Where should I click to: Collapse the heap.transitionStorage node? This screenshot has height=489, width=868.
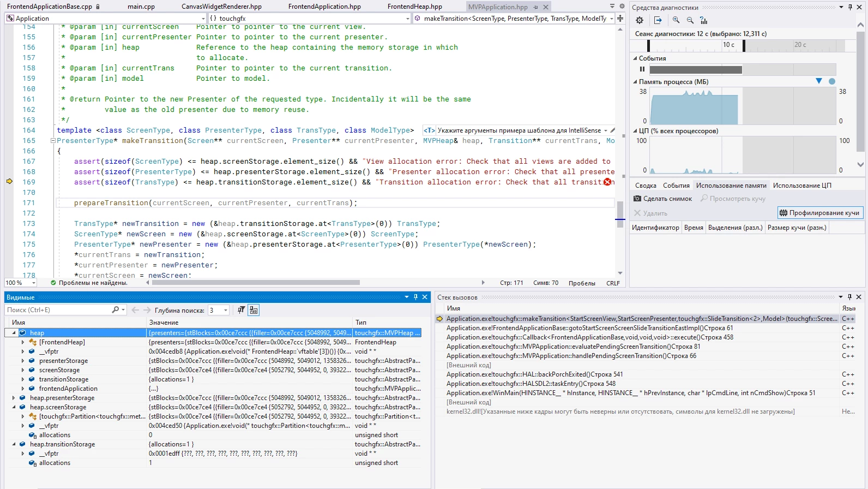tap(14, 444)
